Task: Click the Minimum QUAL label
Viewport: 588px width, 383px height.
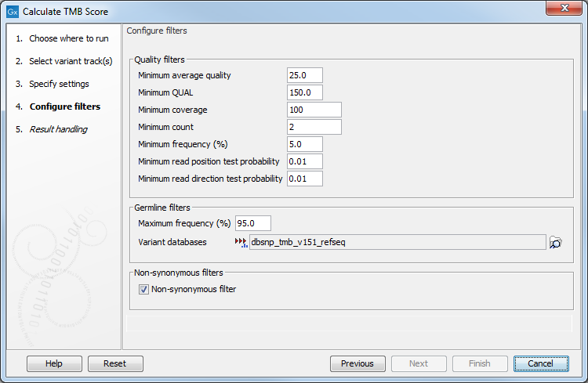Action: click(x=165, y=92)
